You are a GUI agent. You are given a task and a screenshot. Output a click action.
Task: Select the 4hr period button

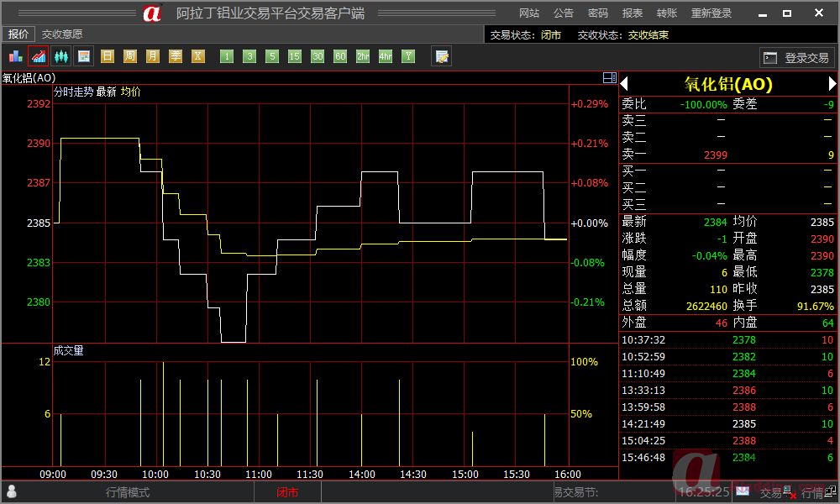click(x=386, y=56)
